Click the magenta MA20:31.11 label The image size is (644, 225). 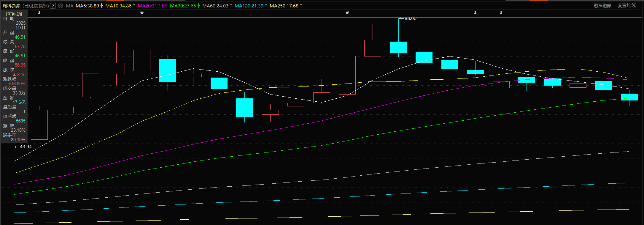click(x=151, y=6)
